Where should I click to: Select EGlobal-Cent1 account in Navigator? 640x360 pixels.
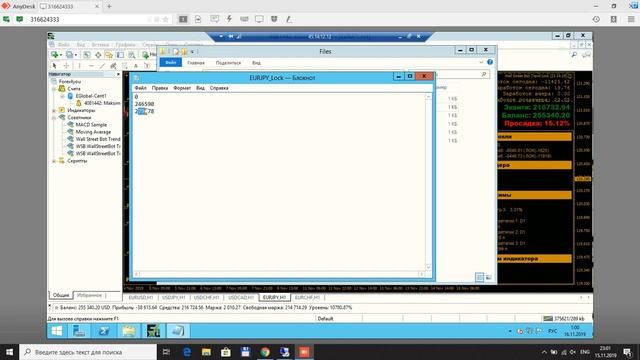point(91,96)
